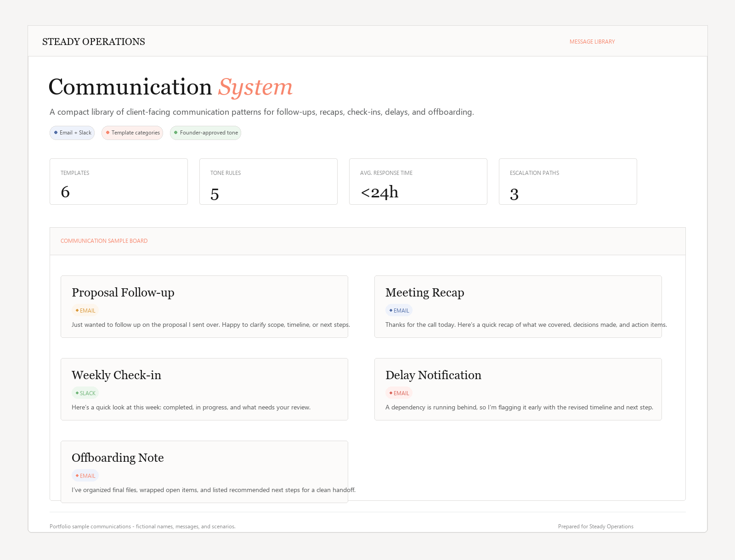Image resolution: width=735 pixels, height=560 pixels.
Task: Click the 'Portfolio sample communications' footer note
Action: (x=142, y=526)
